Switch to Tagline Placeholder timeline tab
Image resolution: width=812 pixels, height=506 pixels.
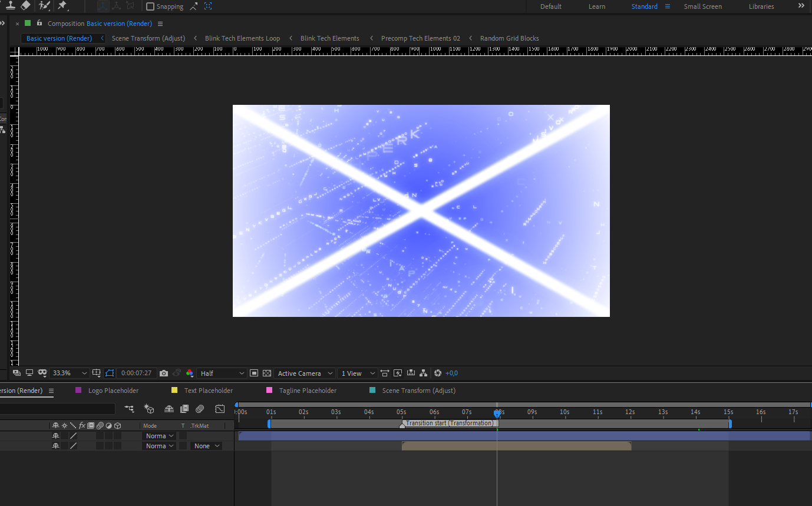pyautogui.click(x=308, y=391)
